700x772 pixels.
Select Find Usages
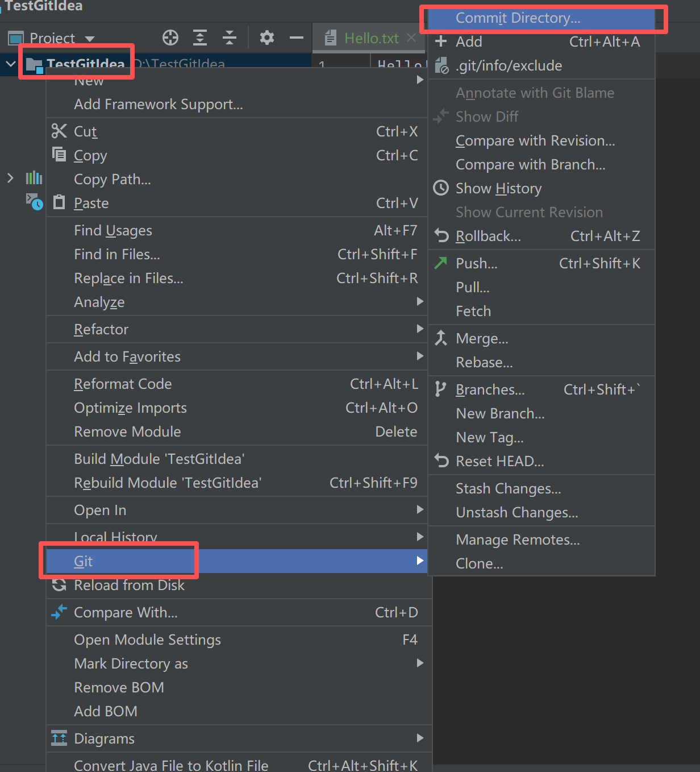click(x=236, y=230)
